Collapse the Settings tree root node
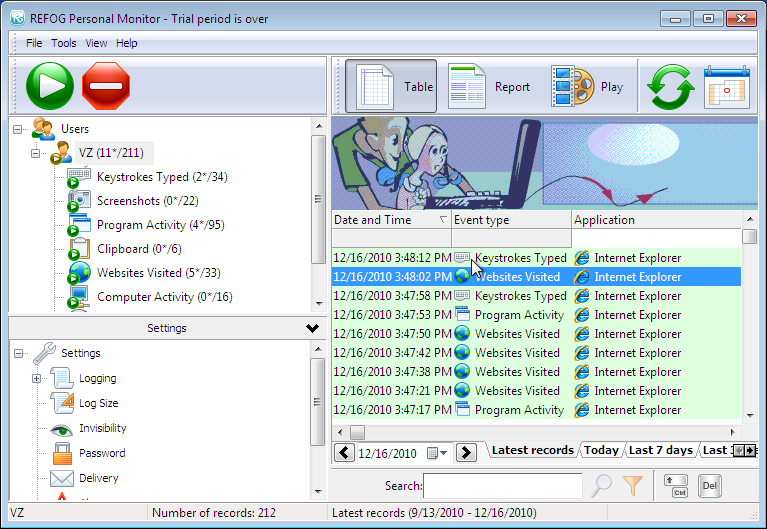 coord(19,353)
